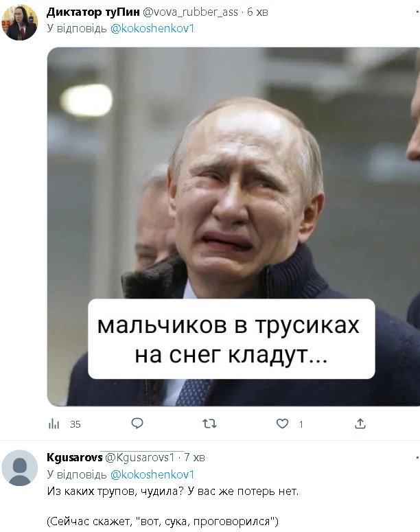
Task: Open the Диктатор туПин profile name
Action: pyautogui.click(x=93, y=12)
